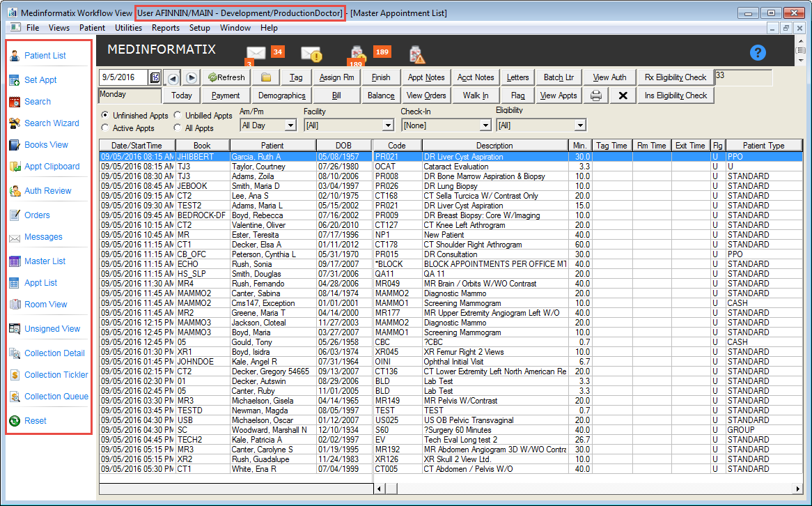Open the Views menu
The image size is (812, 506).
click(x=59, y=28)
